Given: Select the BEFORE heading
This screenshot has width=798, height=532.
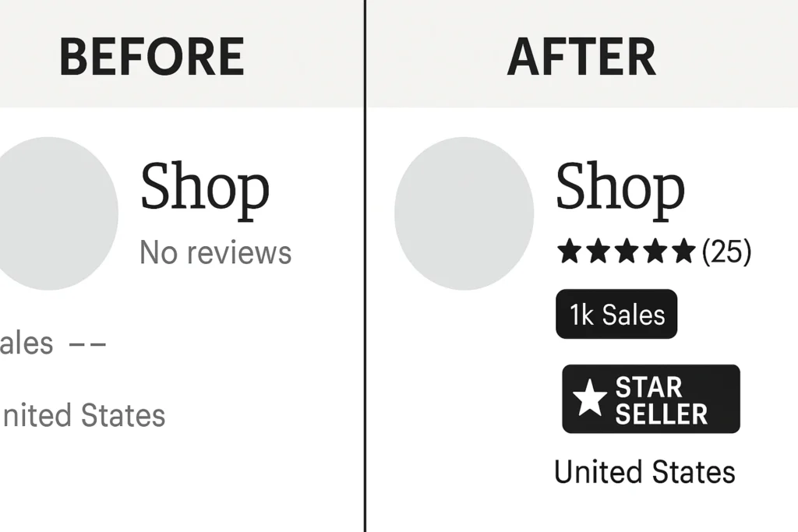Looking at the screenshot, I should point(152,56).
